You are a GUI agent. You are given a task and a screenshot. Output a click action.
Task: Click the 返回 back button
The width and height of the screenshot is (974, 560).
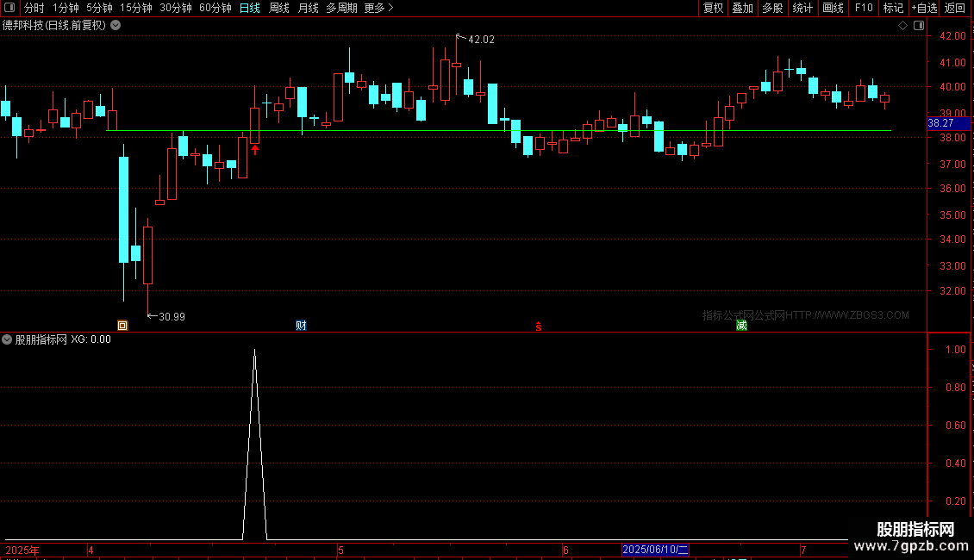click(x=955, y=8)
